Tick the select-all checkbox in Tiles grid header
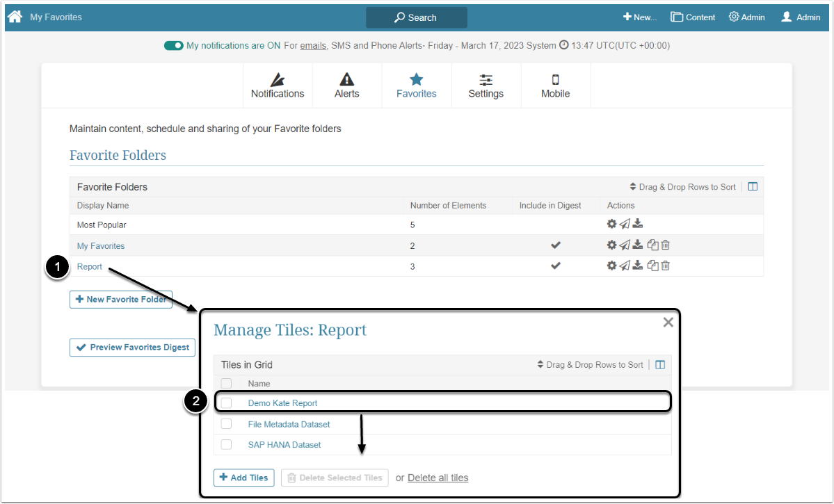834x504 pixels. click(x=227, y=383)
